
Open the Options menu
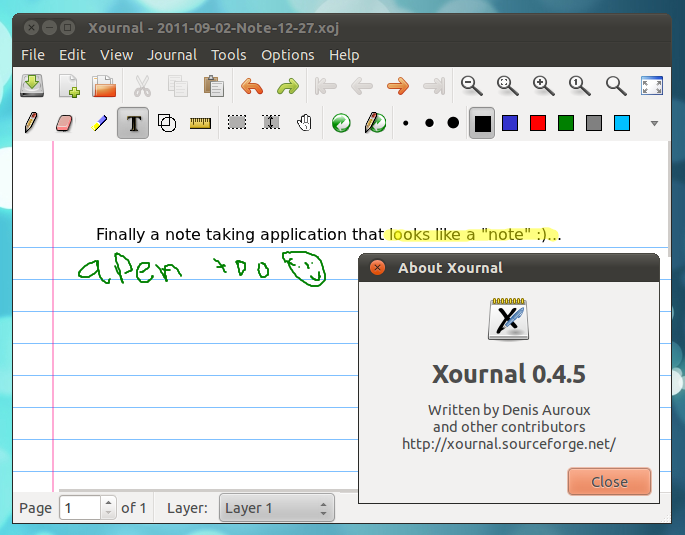tap(287, 55)
